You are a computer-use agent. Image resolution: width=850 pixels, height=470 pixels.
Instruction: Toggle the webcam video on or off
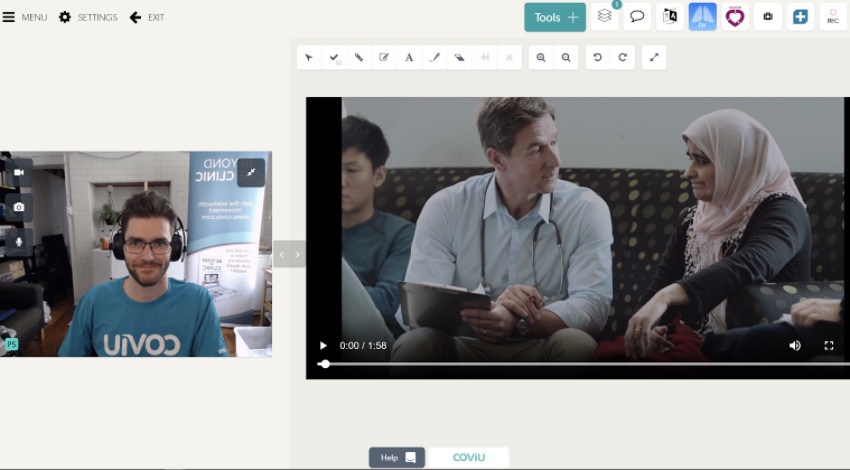(18, 172)
